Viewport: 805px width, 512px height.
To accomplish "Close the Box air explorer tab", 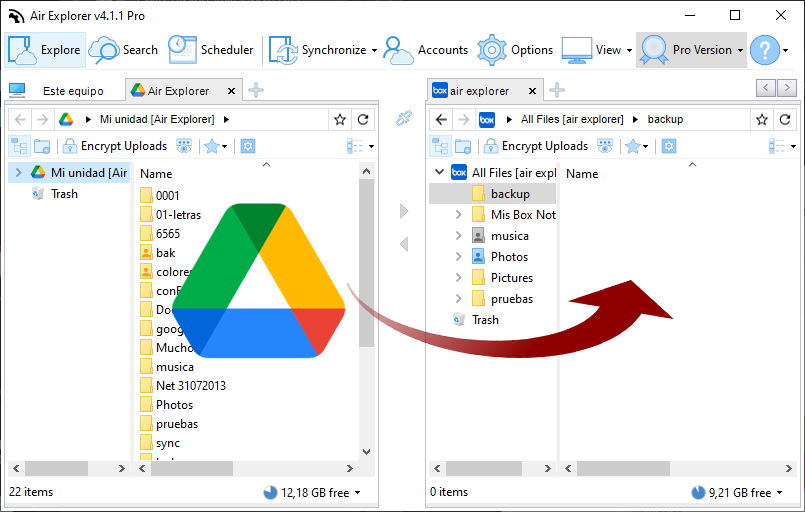I will (x=532, y=91).
